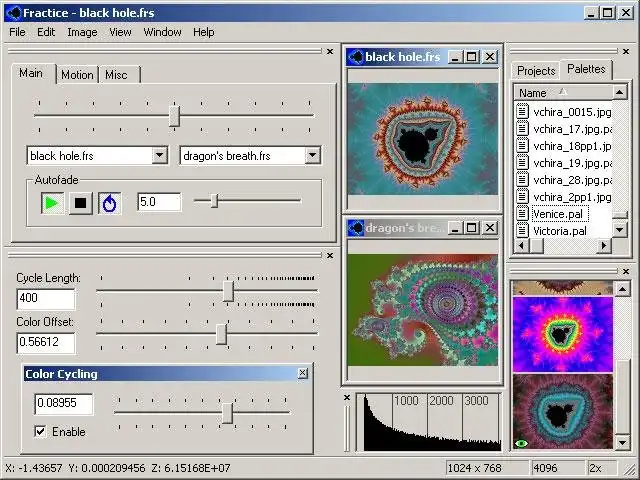Click the thumbnail panel scroll up arrow
640x480 pixels.
(x=622, y=289)
